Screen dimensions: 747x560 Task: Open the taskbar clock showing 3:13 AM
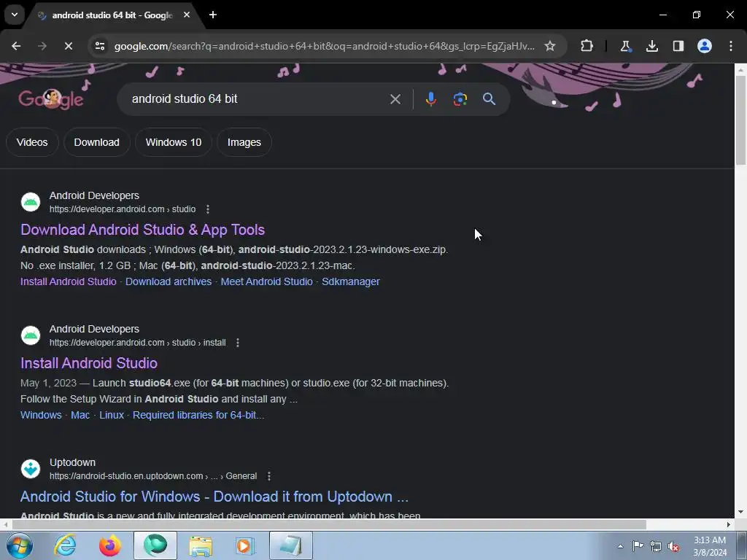pos(710,546)
